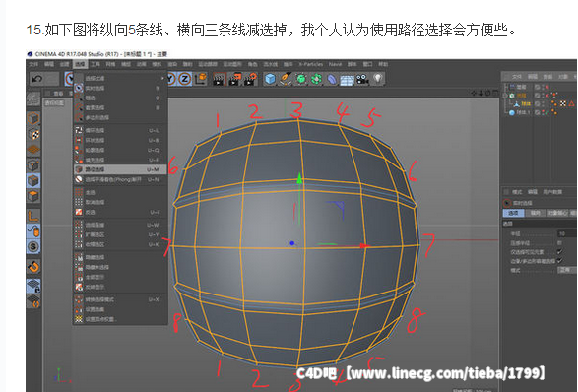Choose 扩展选区 (U~Y) from the menu
This screenshot has width=578, height=392.
120,234
